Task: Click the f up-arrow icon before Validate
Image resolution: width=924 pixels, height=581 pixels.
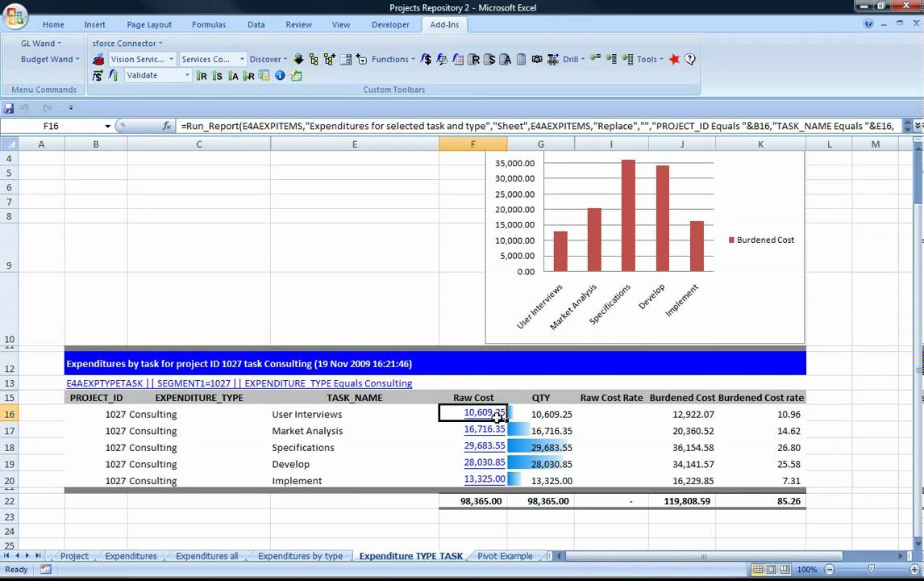Action: pos(113,75)
